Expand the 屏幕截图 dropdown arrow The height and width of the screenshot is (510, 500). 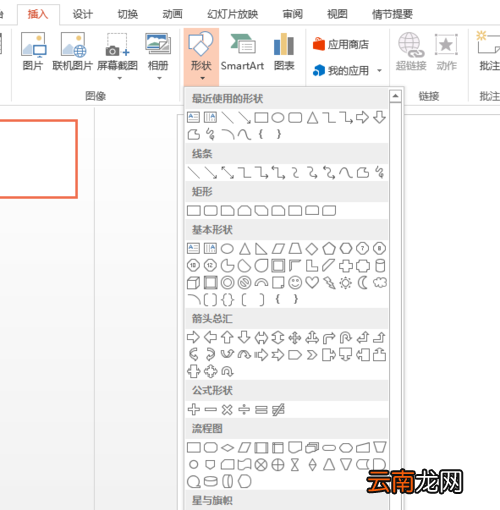coord(120,78)
